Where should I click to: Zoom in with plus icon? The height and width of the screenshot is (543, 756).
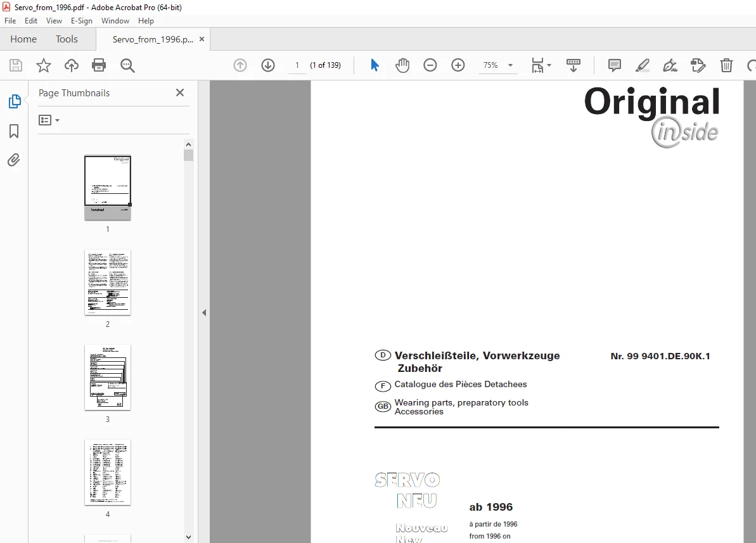(458, 65)
